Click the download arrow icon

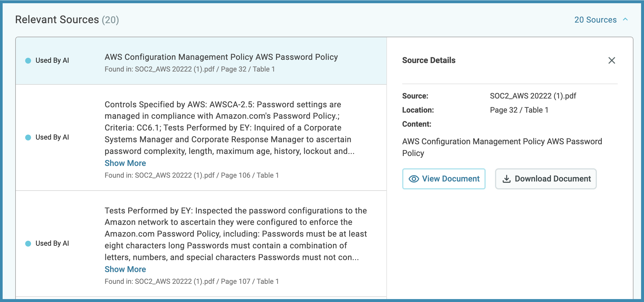(x=506, y=179)
